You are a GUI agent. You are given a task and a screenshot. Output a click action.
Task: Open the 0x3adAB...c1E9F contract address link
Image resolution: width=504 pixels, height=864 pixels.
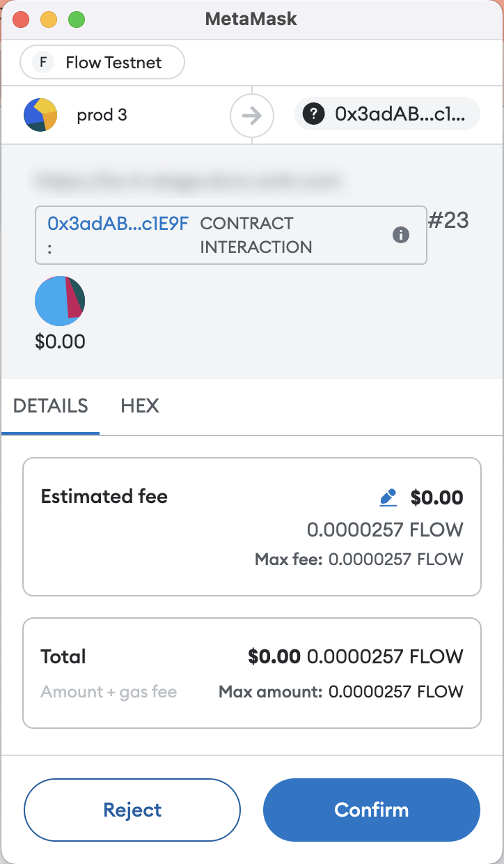[118, 224]
